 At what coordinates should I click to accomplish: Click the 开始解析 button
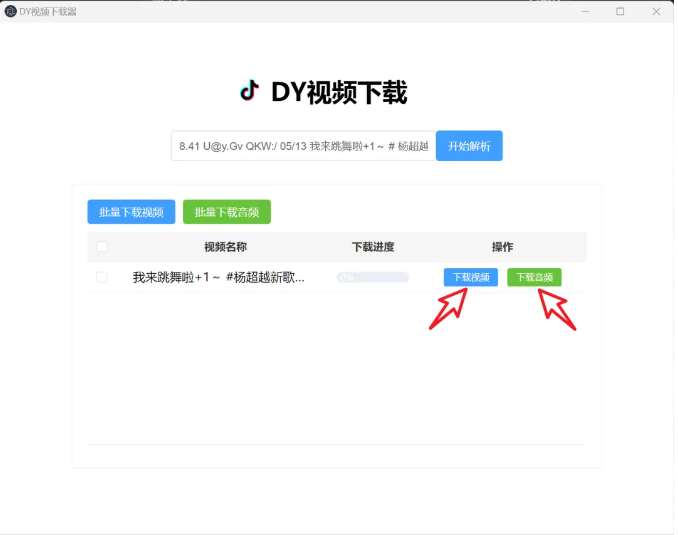tap(469, 146)
